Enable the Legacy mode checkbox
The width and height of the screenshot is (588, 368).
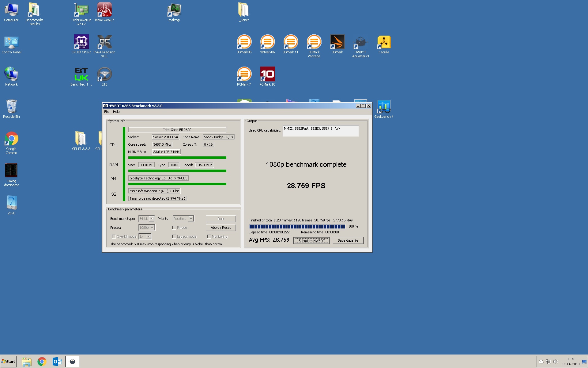coord(174,236)
